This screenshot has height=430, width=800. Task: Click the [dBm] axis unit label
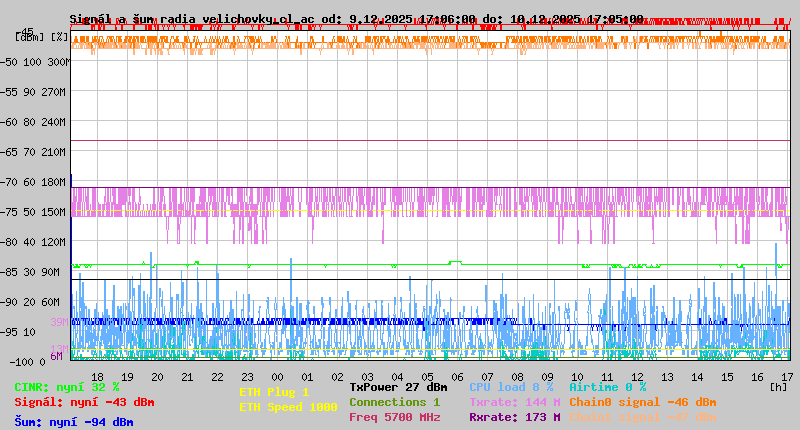click(30, 36)
